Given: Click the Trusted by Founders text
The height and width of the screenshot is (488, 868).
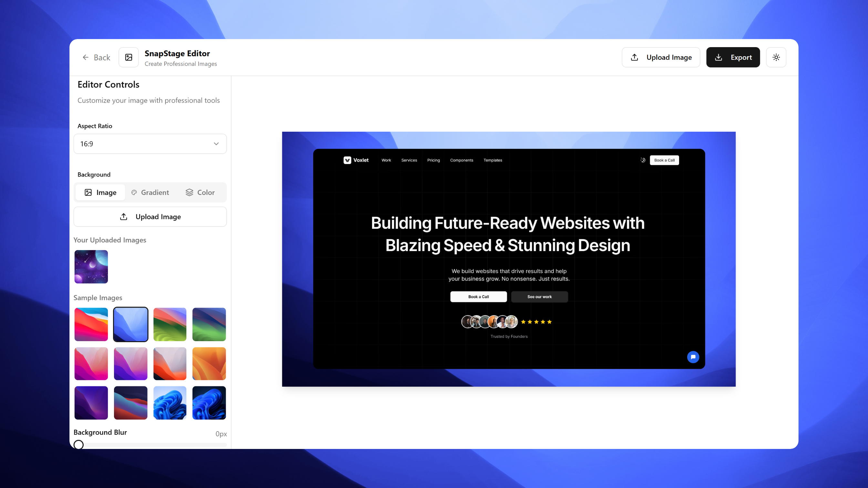Looking at the screenshot, I should [509, 336].
